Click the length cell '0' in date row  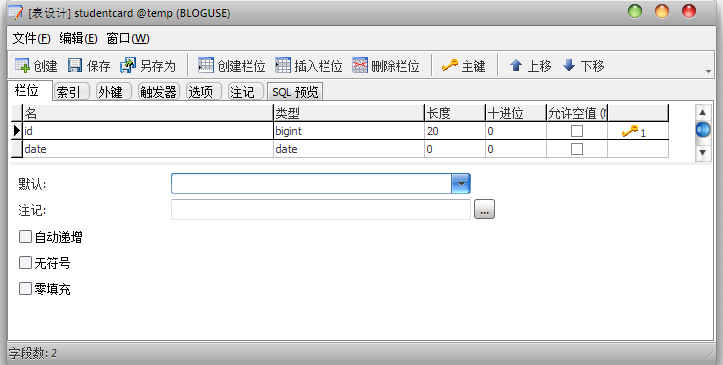455,149
